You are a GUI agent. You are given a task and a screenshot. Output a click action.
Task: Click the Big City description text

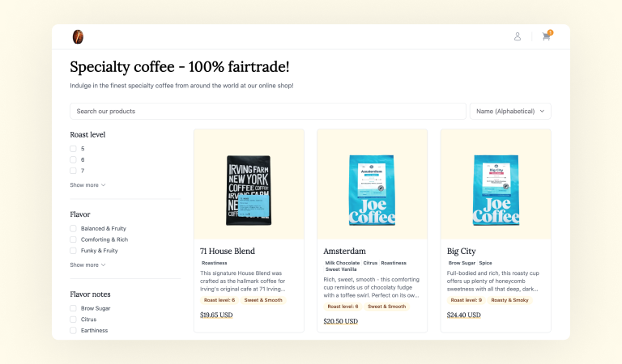(493, 281)
